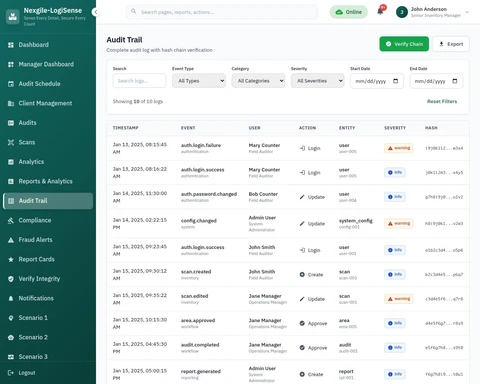Image resolution: width=480 pixels, height=384 pixels.
Task: Click the SEVERITY column header
Action: click(x=395, y=128)
